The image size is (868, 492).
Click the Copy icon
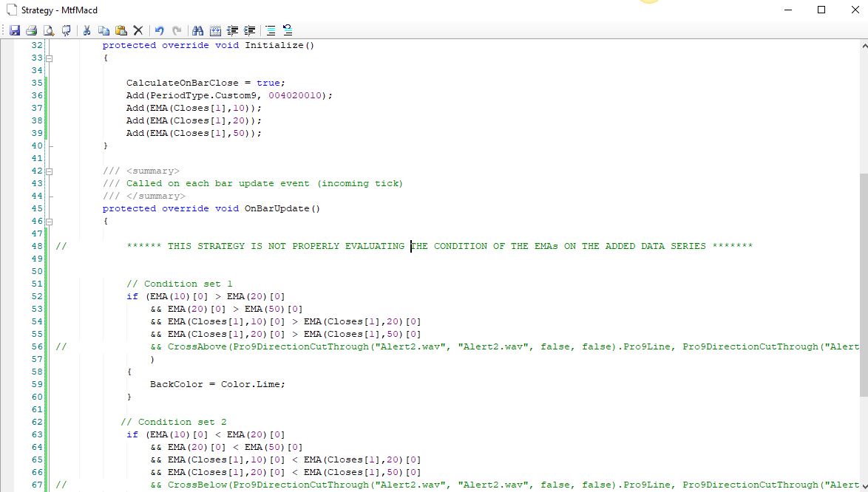click(104, 30)
